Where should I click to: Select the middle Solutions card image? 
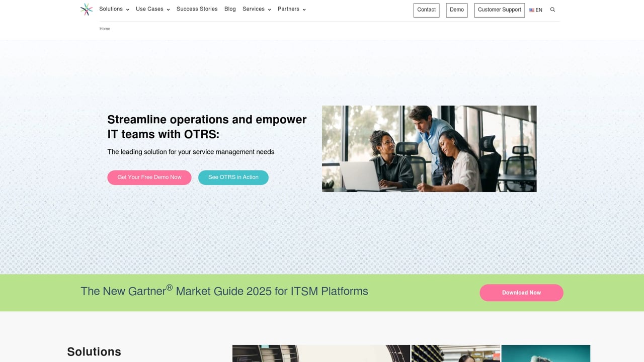(455, 353)
